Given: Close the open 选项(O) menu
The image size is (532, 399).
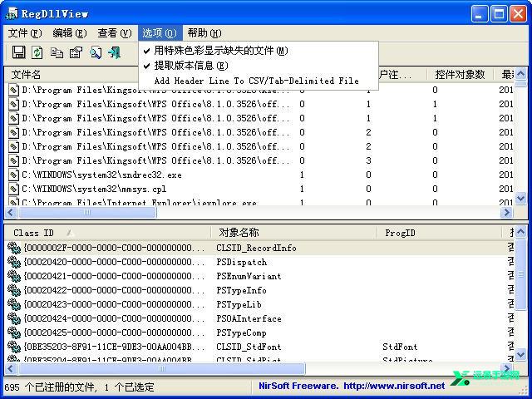Looking at the screenshot, I should click(160, 33).
